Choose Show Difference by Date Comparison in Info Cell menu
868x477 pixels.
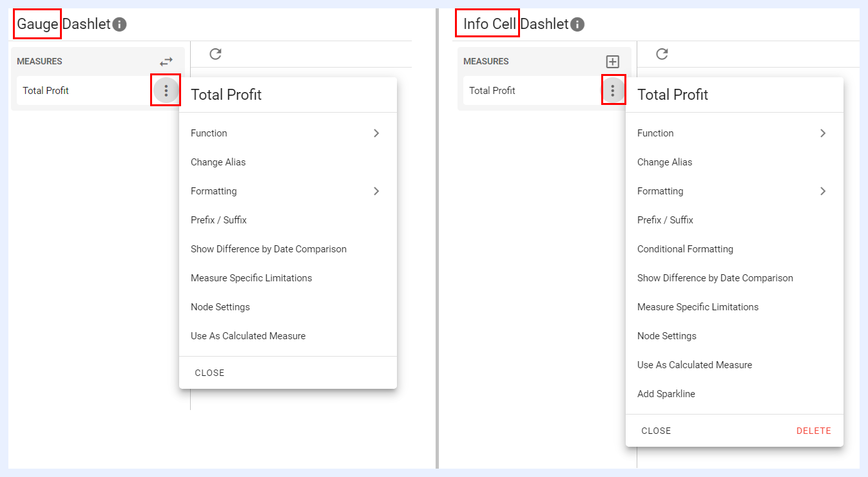click(x=734, y=278)
